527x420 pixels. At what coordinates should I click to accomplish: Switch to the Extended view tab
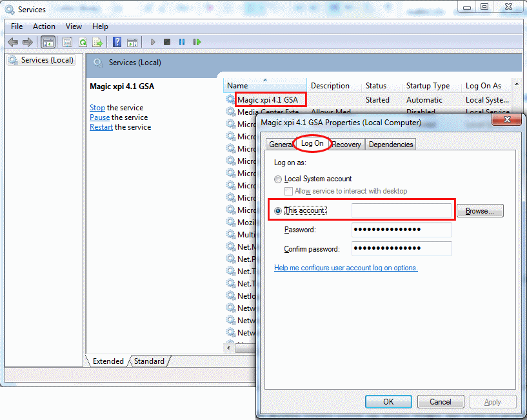click(108, 361)
